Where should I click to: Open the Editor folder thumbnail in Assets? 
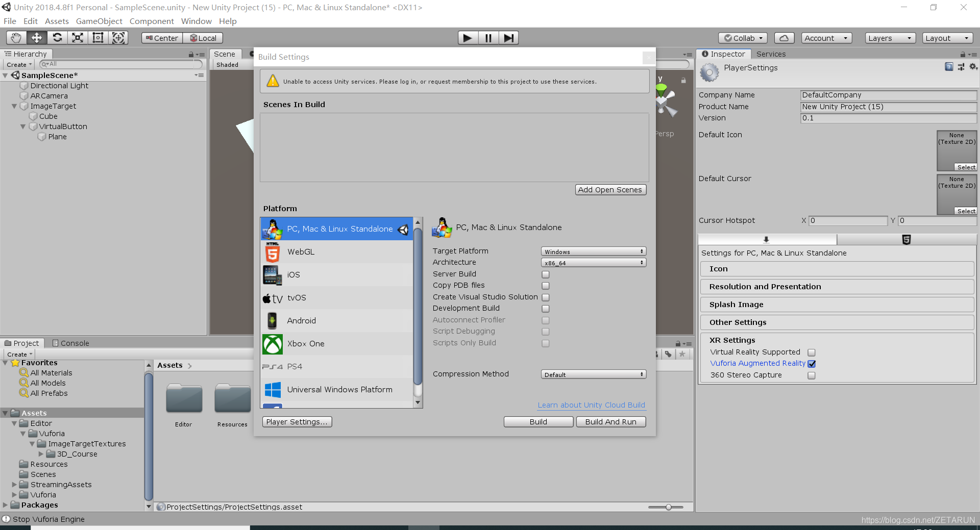(x=184, y=398)
